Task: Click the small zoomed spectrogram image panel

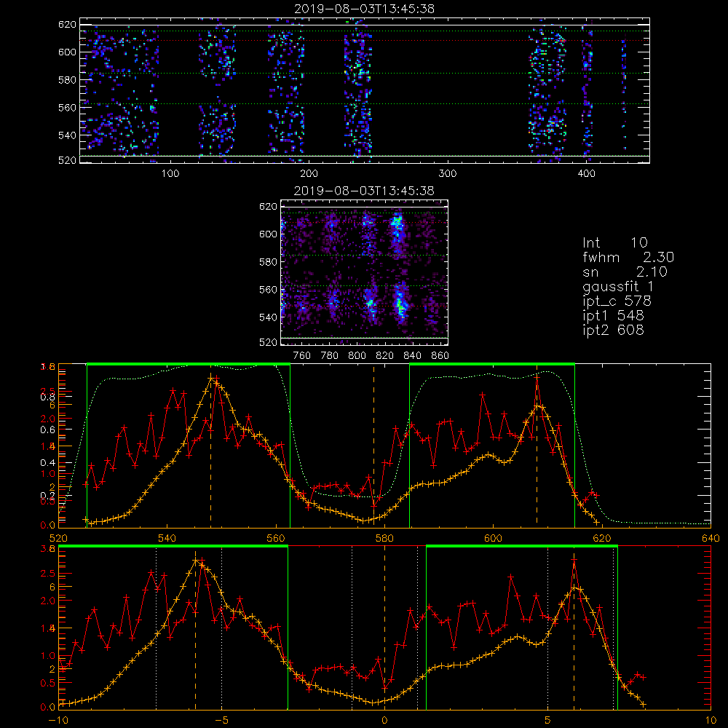Action: (x=365, y=272)
